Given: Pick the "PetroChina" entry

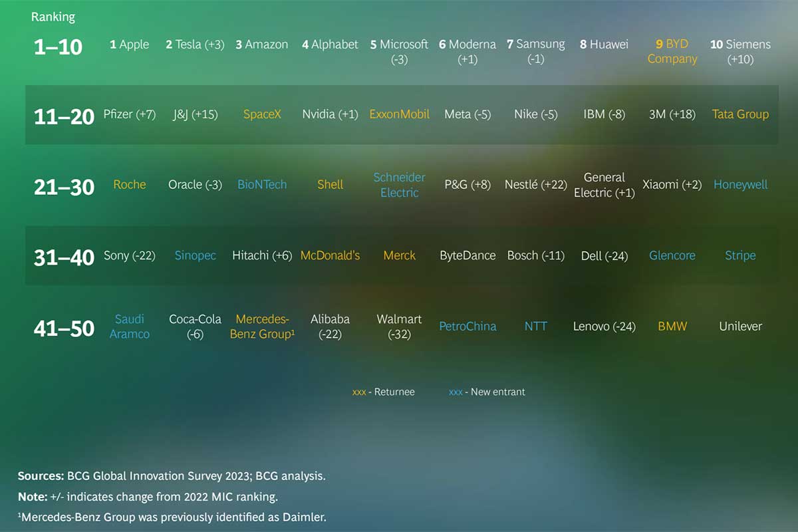Looking at the screenshot, I should coord(467,327).
